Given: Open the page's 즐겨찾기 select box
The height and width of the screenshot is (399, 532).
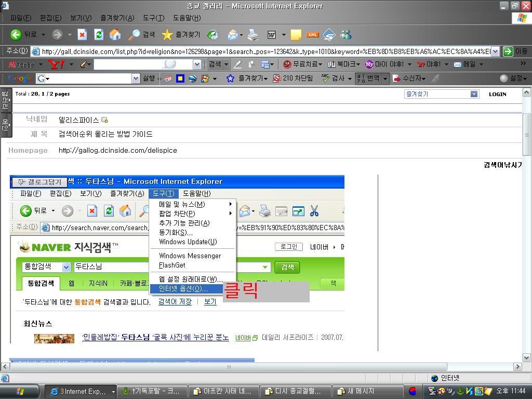Looking at the screenshot, I should tap(442, 94).
